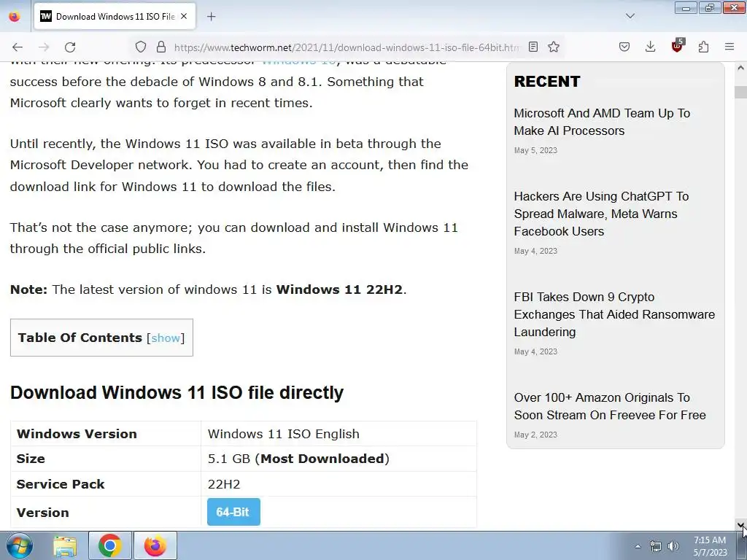Click the vertical scrollbar thumb
The width and height of the screenshot is (747, 560).
[x=741, y=91]
